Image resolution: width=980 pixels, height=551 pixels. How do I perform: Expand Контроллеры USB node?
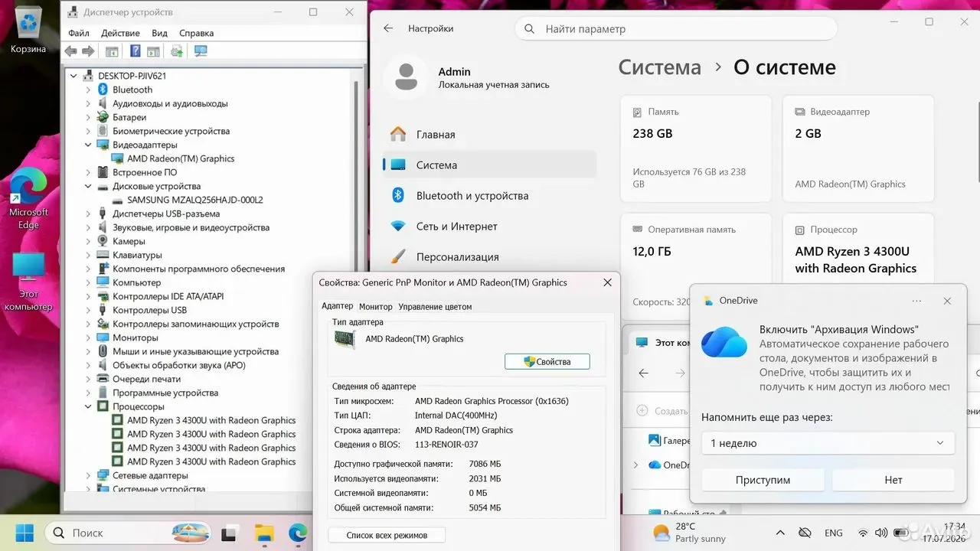[88, 310]
